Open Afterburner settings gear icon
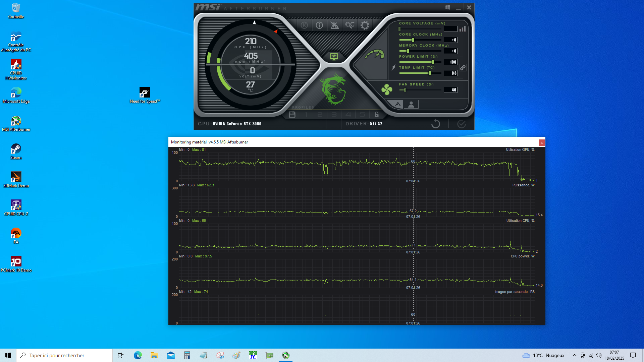 coord(365,25)
